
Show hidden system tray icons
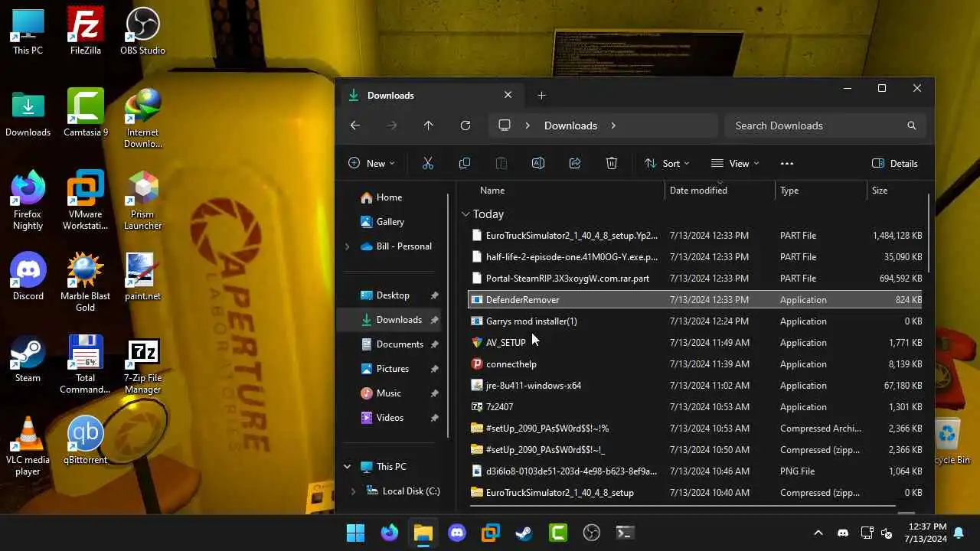[818, 533]
